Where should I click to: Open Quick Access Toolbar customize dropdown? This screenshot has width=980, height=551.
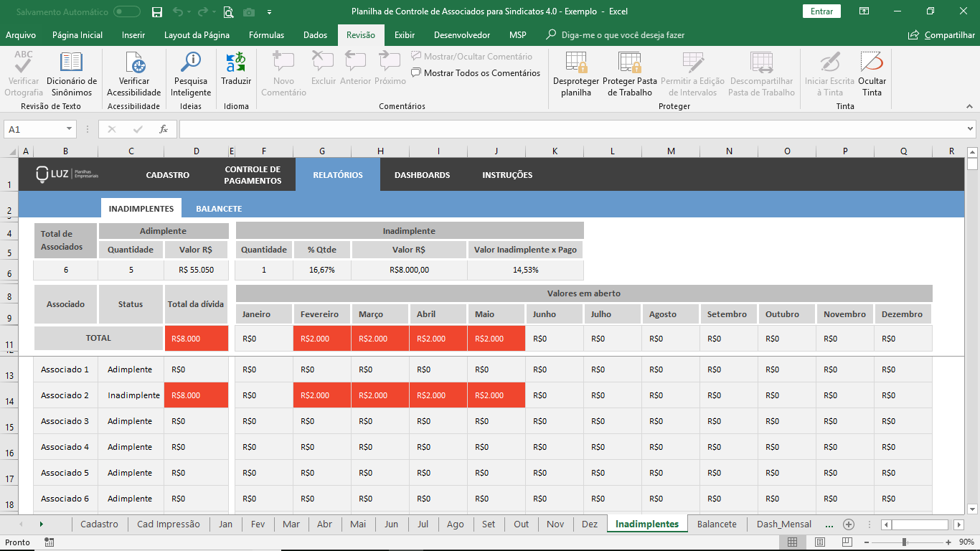[269, 11]
